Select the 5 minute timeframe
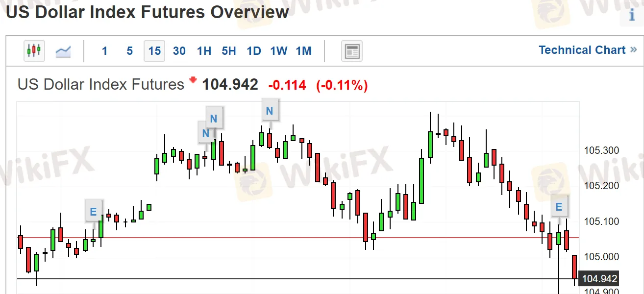The width and height of the screenshot is (644, 294). (129, 51)
